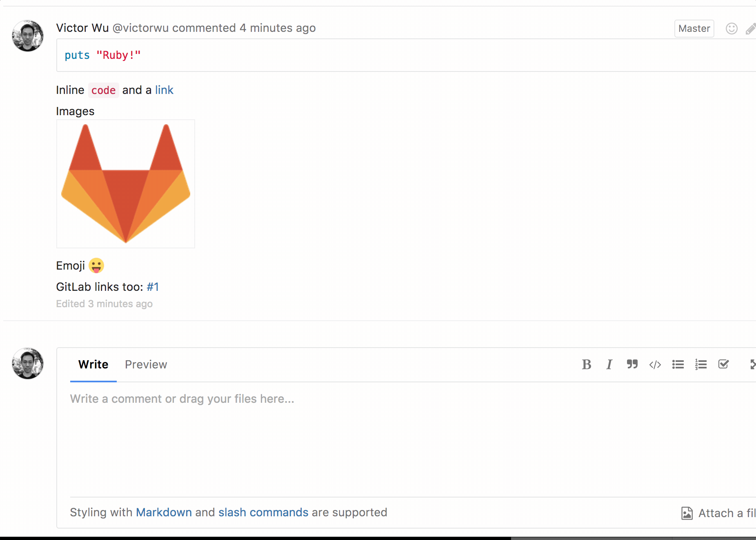
Task: Switch to the Preview tab
Action: [x=146, y=364]
